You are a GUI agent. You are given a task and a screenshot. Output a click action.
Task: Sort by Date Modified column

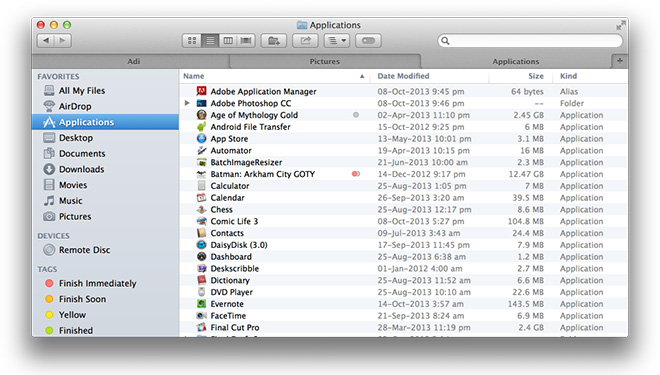[x=429, y=76]
